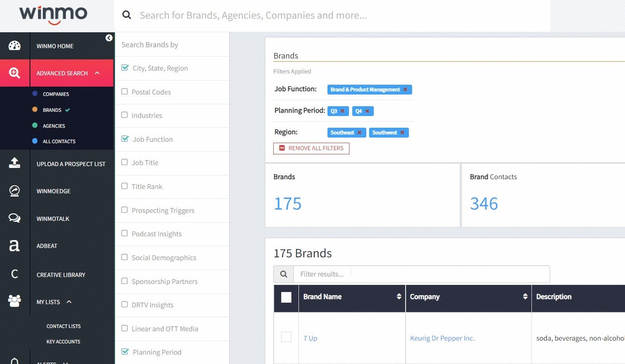Remove the Q4 planning period filter

367,111
